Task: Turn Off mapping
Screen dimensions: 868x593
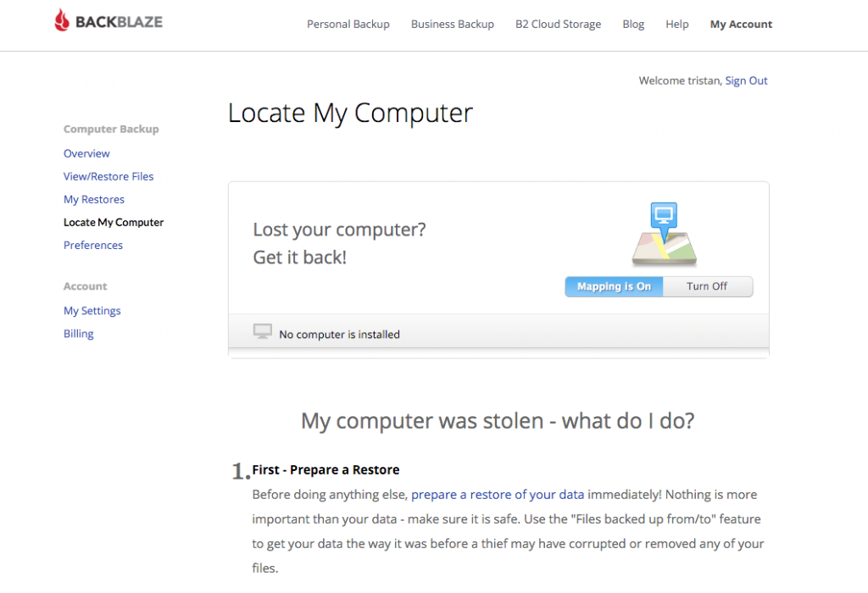Action: (x=707, y=286)
